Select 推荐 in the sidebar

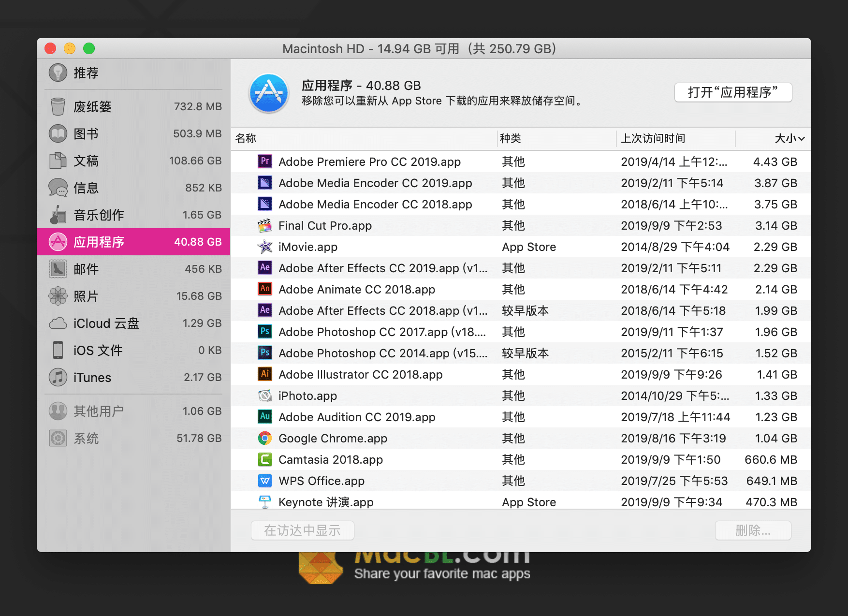coord(133,73)
